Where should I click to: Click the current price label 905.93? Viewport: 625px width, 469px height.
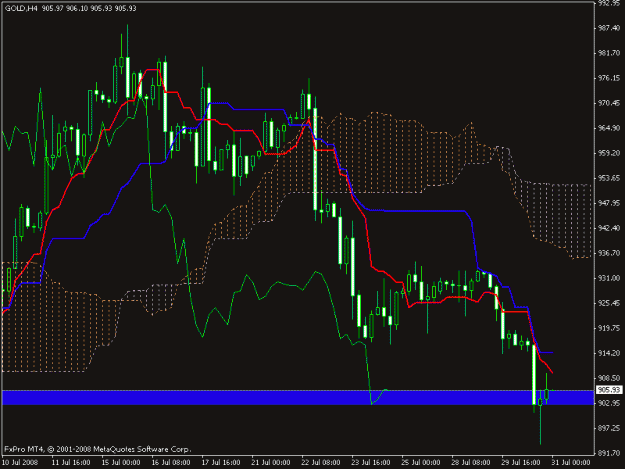coord(609,390)
